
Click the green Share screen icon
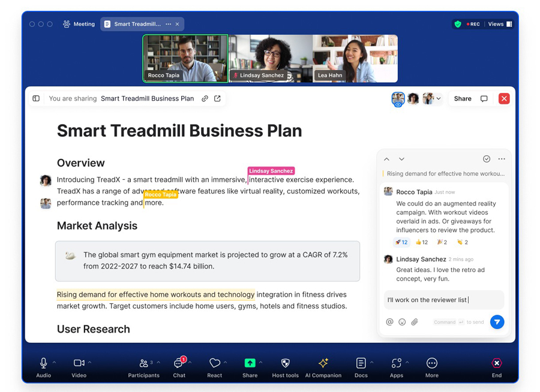250,363
